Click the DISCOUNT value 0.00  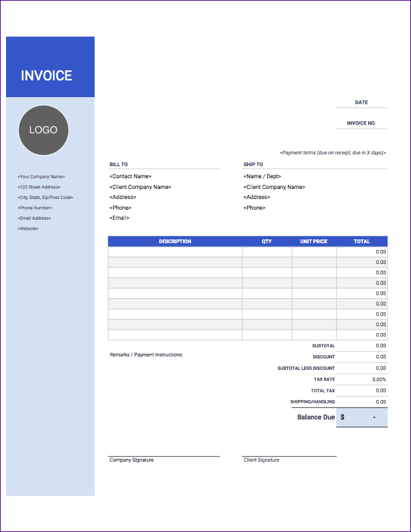(x=381, y=356)
